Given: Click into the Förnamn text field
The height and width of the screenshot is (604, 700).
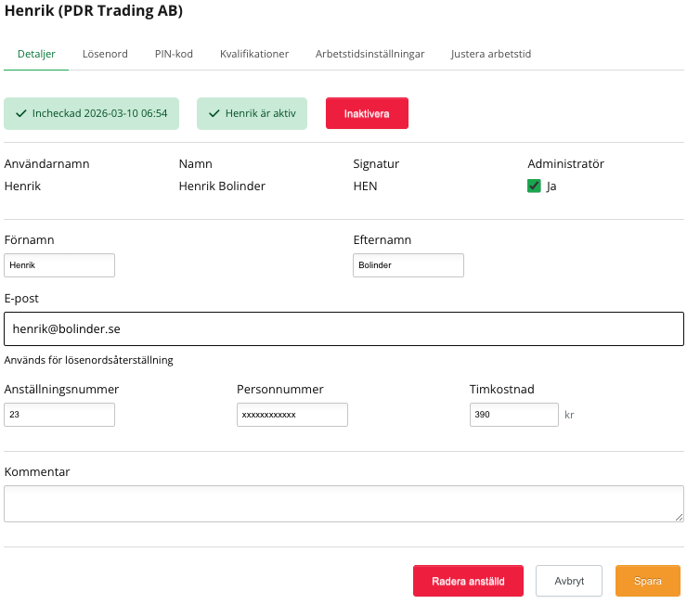Looking at the screenshot, I should [59, 265].
